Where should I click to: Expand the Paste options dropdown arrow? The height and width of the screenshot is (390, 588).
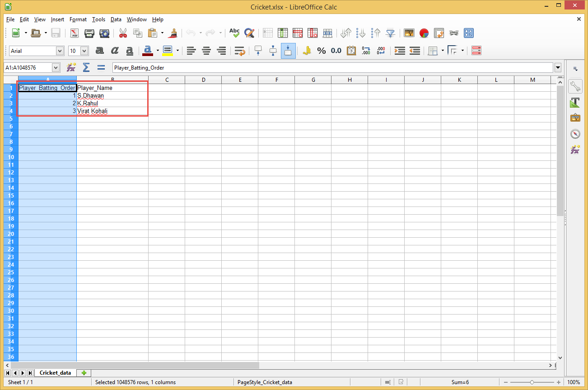(162, 33)
